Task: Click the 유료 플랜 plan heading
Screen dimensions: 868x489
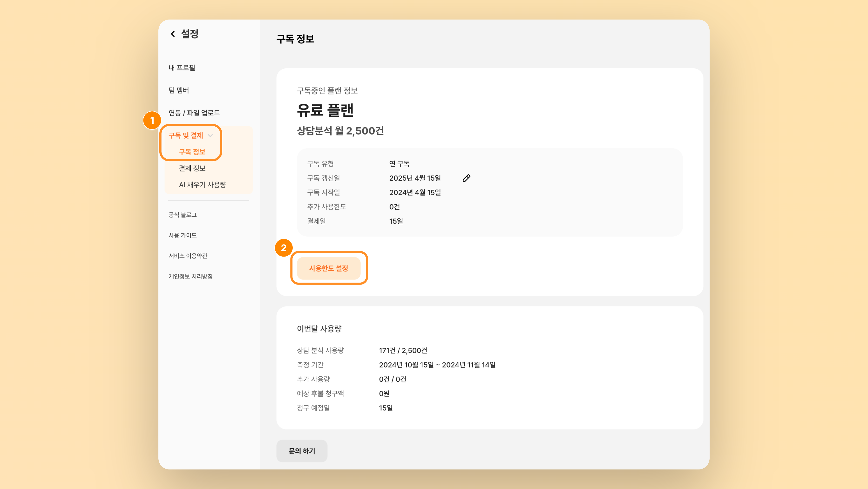Action: click(x=325, y=110)
